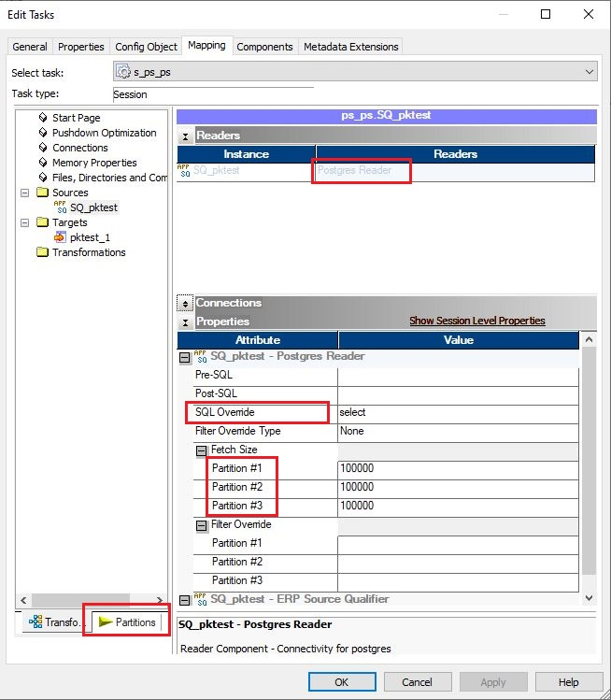This screenshot has width=611, height=700.
Task: Click the properties vertical scrollbar down arrow
Action: coord(589,598)
